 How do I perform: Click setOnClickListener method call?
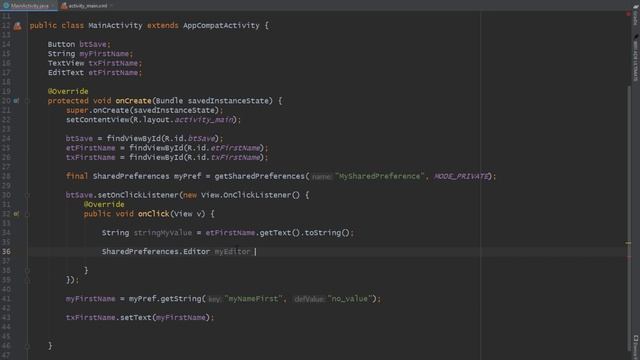click(x=138, y=195)
